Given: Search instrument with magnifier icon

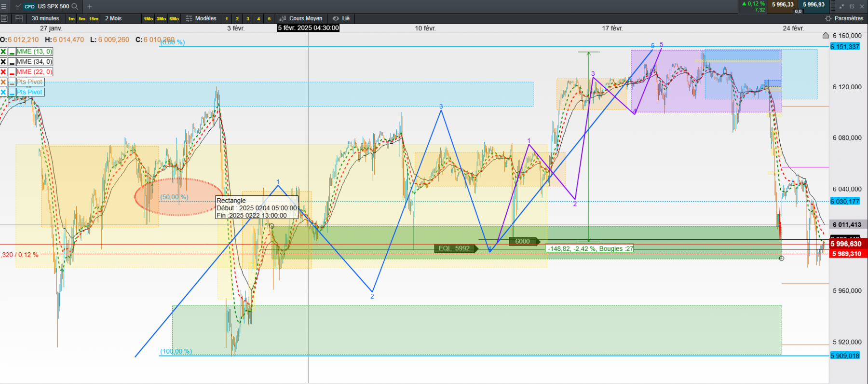Looking at the screenshot, I should 75,6.
